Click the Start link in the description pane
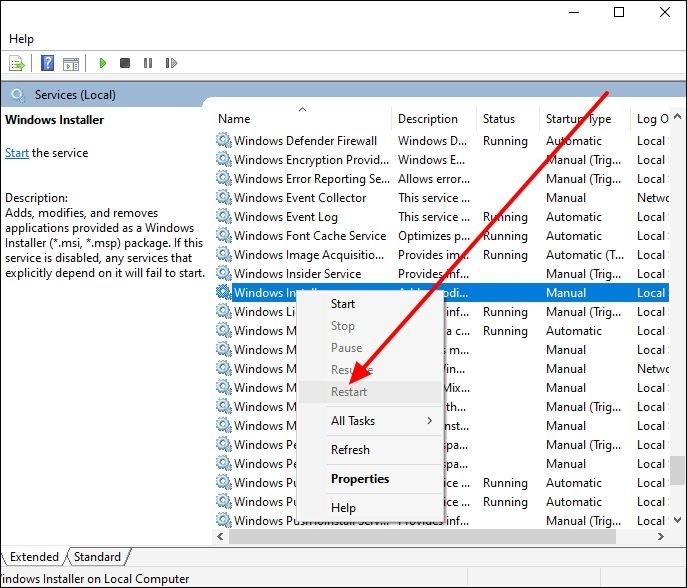The image size is (687, 588). (x=16, y=153)
